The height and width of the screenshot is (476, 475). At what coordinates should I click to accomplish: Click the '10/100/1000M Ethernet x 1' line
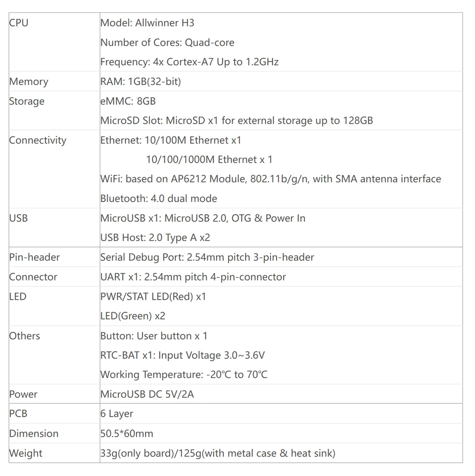(x=209, y=160)
